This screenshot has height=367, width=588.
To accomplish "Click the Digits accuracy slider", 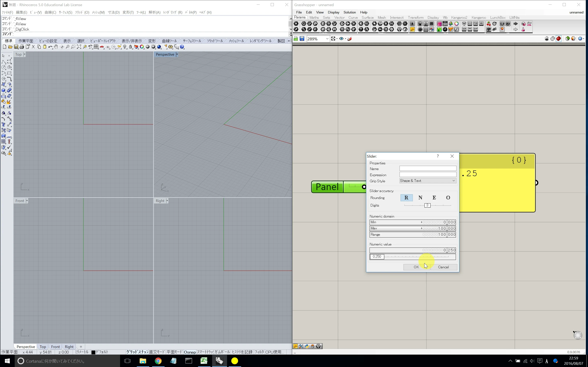I will point(427,205).
